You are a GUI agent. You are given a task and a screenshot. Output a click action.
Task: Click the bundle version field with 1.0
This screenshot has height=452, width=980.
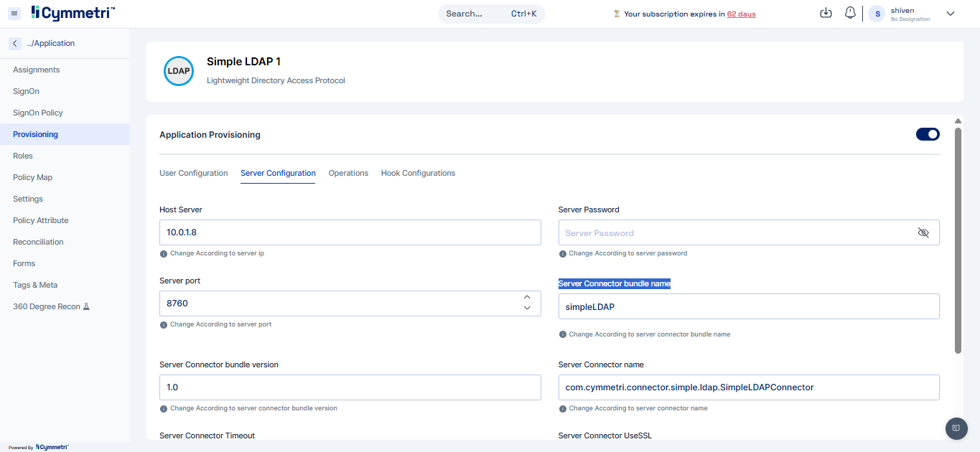[350, 387]
